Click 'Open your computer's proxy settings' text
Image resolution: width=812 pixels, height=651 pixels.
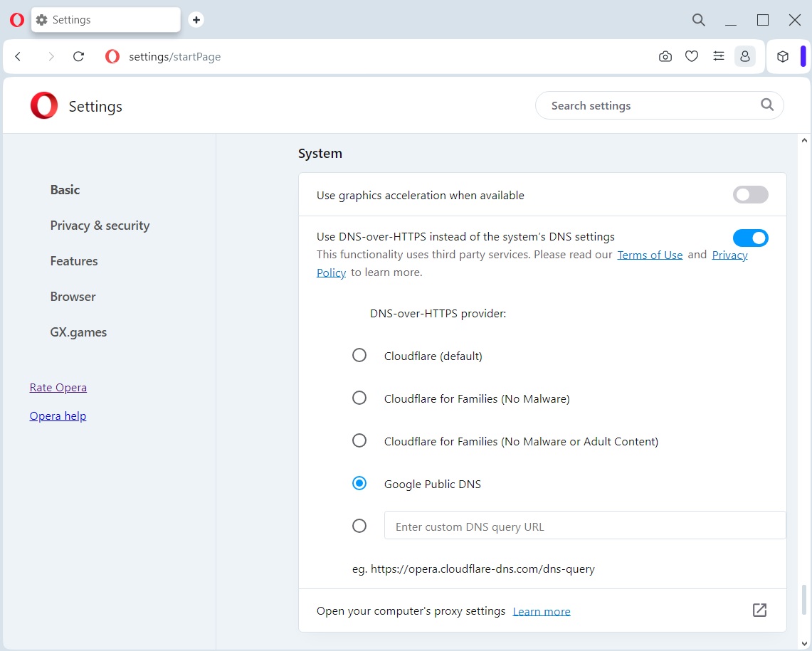click(411, 611)
